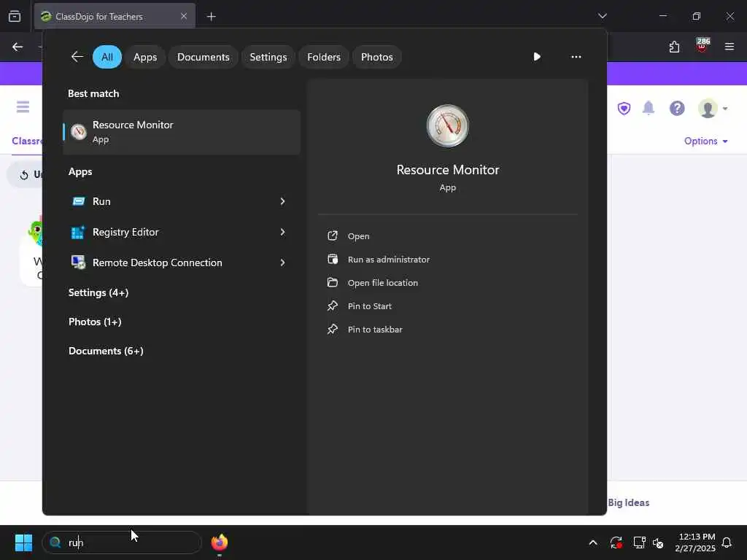Go back in Firefox browser

[x=18, y=47]
